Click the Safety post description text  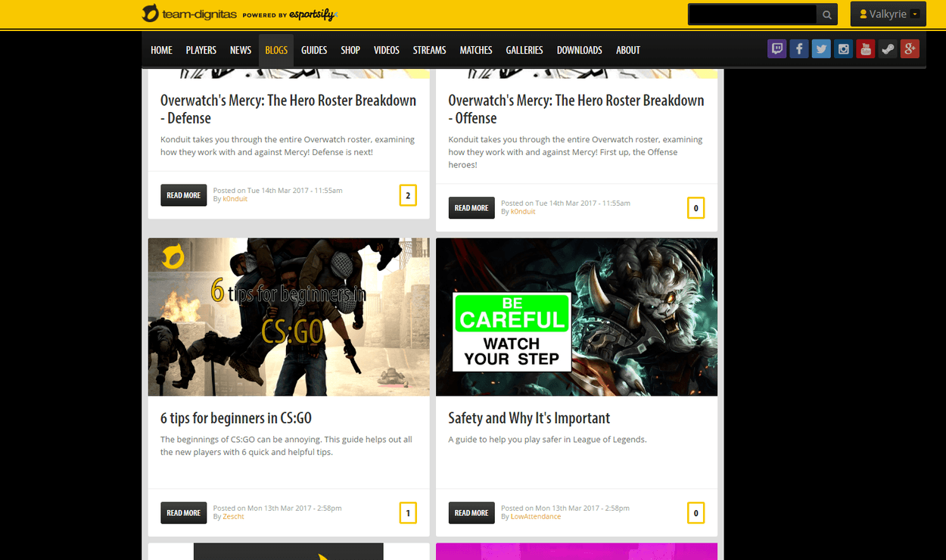point(547,440)
